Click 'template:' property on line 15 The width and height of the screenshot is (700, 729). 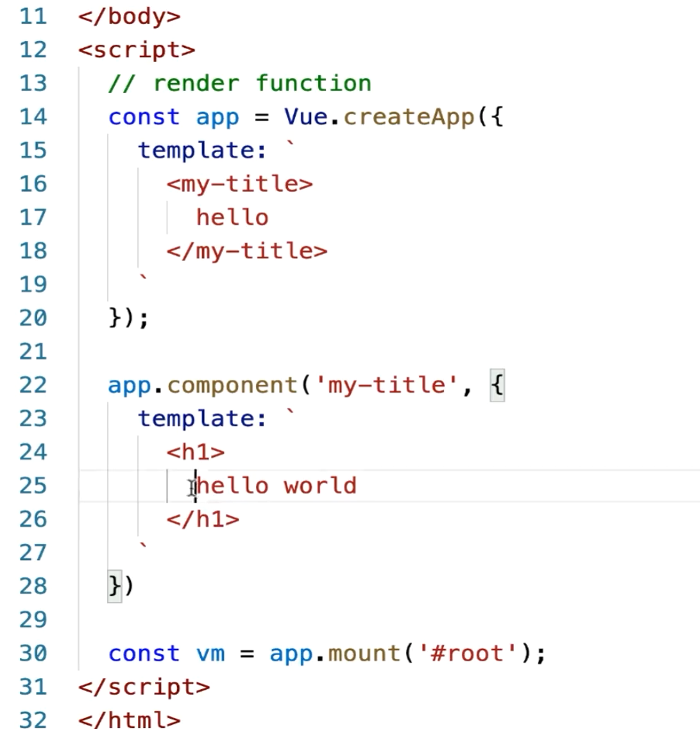(202, 150)
